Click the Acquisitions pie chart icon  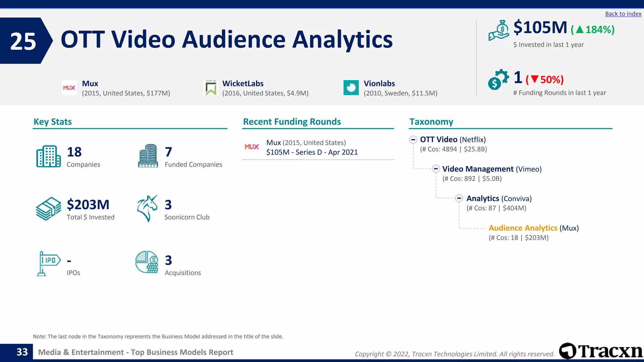click(147, 262)
